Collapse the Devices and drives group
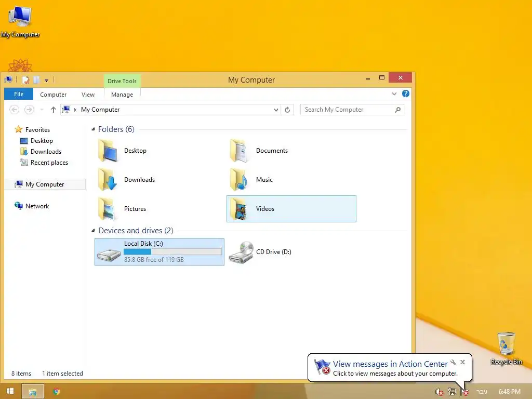 pyautogui.click(x=93, y=231)
